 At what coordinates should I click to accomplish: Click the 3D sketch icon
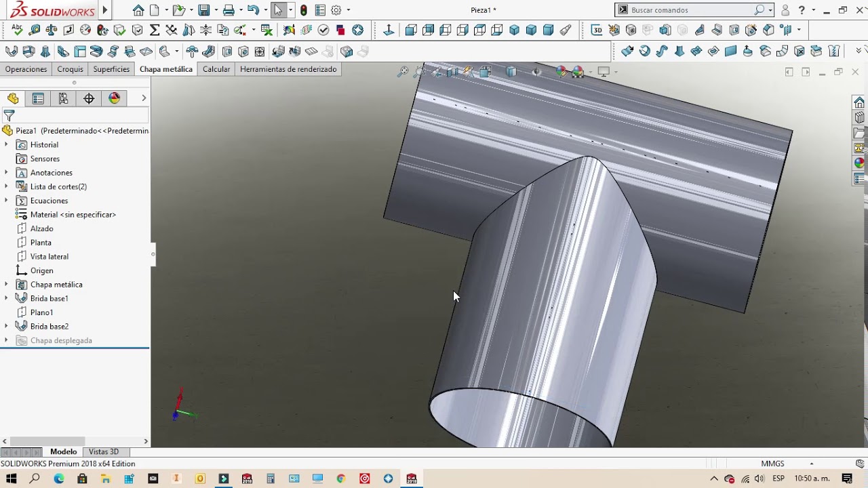coord(597,30)
